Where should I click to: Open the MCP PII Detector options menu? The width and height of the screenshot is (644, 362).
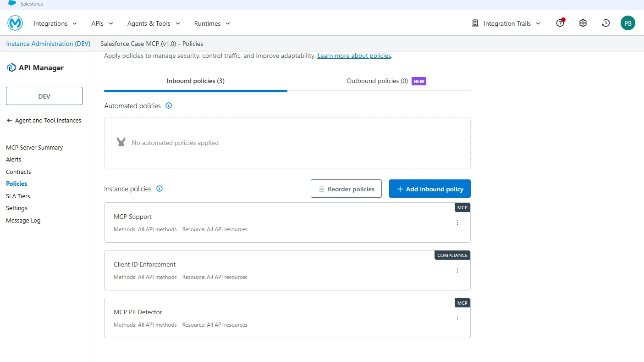click(457, 318)
